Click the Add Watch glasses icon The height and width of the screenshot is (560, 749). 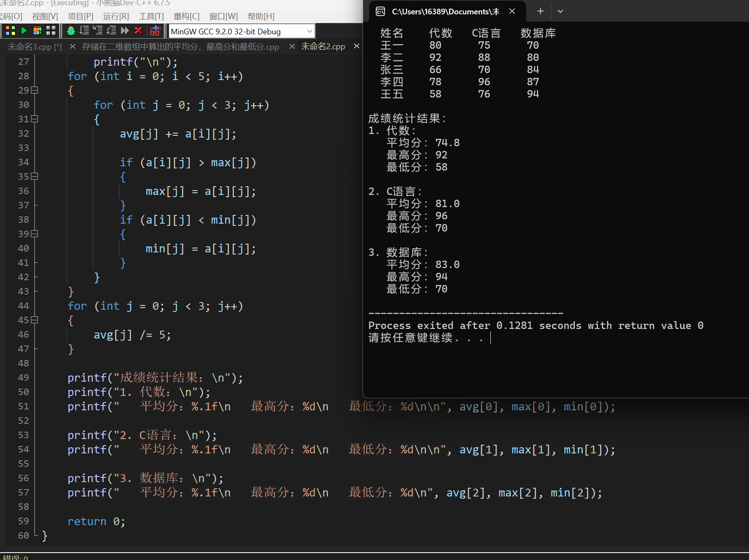(155, 31)
